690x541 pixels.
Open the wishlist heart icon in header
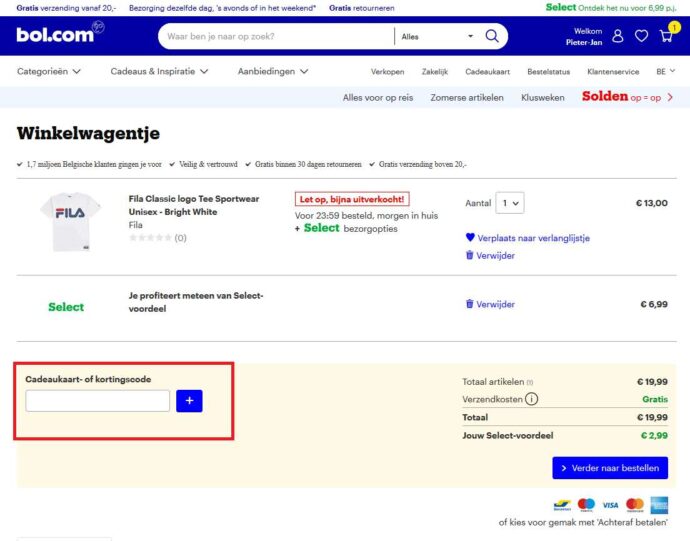click(x=641, y=36)
